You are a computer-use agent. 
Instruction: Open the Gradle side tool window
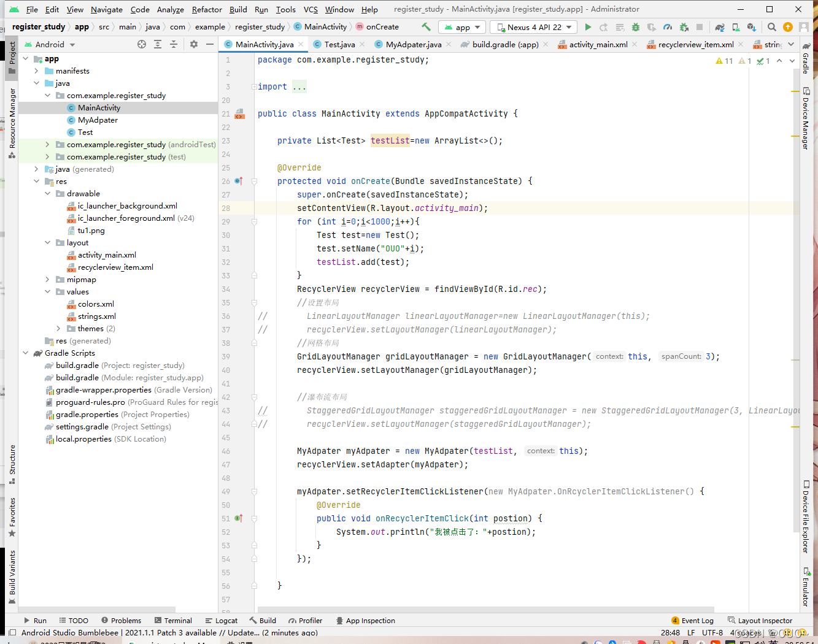[806, 59]
